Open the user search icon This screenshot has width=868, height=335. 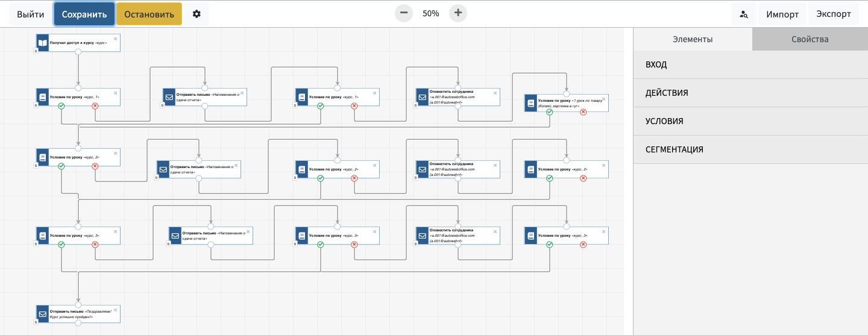(x=744, y=14)
